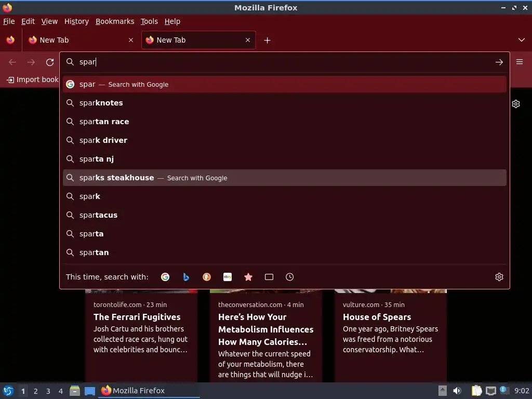The width and height of the screenshot is (532, 399).
Task: Open the Tools menu
Action: pos(149,21)
